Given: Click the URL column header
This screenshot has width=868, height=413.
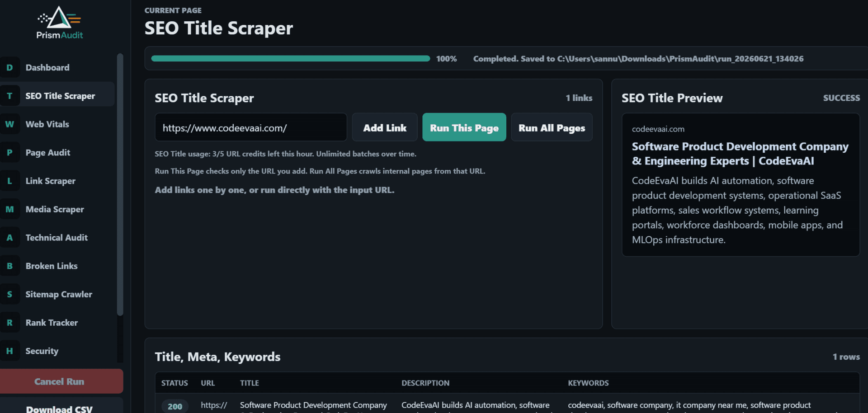Looking at the screenshot, I should click(208, 383).
